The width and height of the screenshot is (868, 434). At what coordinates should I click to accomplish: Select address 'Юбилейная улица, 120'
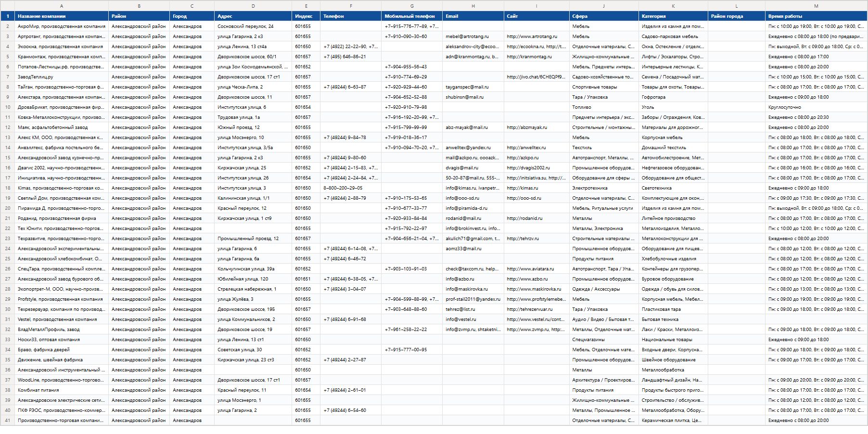pos(253,279)
